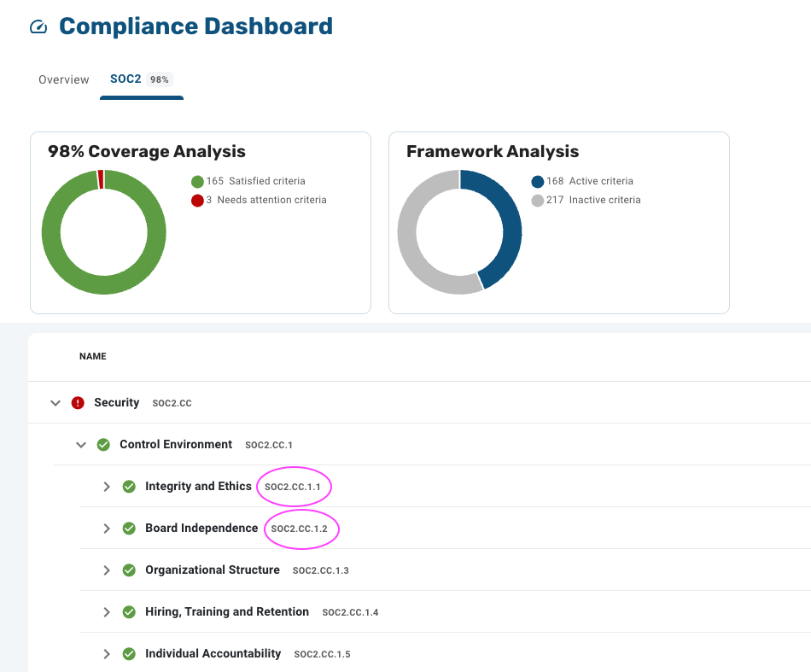The height and width of the screenshot is (672, 811).
Task: Expand Hiring, Training and Retention row
Action: (x=107, y=612)
